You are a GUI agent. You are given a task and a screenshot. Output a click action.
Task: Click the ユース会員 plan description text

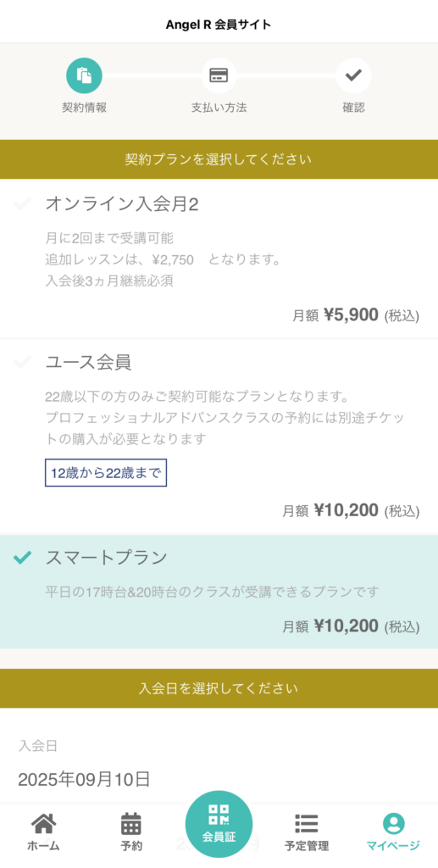tap(224, 418)
